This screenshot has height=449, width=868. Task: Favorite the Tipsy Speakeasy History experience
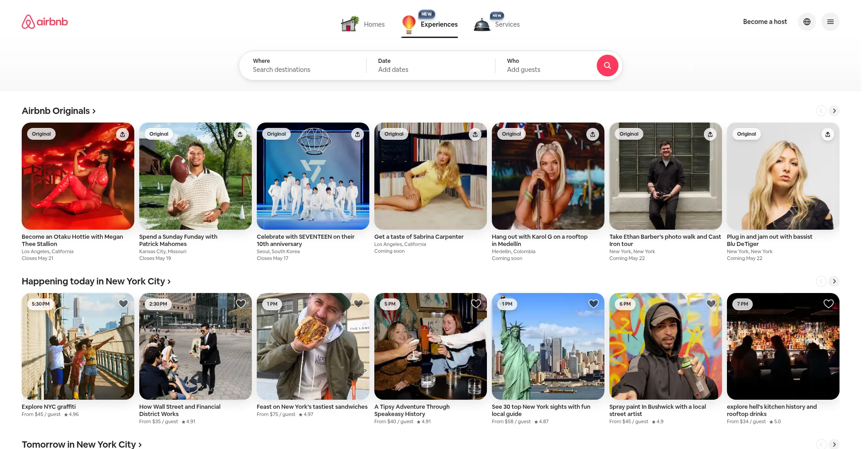476,304
